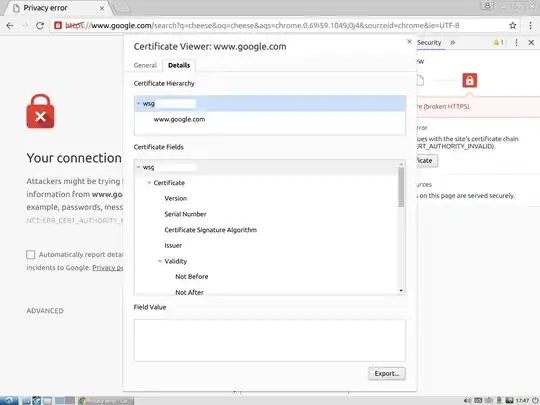Click the address bar URL

pos(262,25)
